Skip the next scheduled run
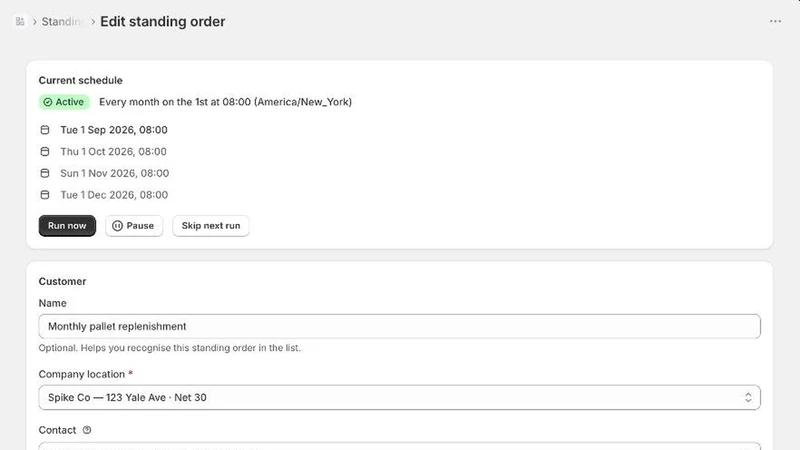This screenshot has width=800, height=450. 211,226
